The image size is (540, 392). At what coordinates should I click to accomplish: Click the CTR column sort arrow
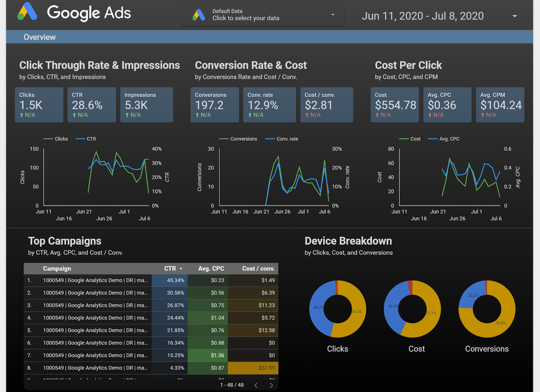coord(181,269)
